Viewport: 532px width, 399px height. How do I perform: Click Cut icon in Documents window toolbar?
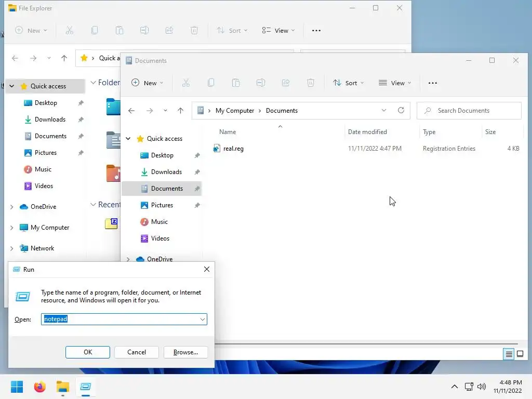(x=185, y=83)
